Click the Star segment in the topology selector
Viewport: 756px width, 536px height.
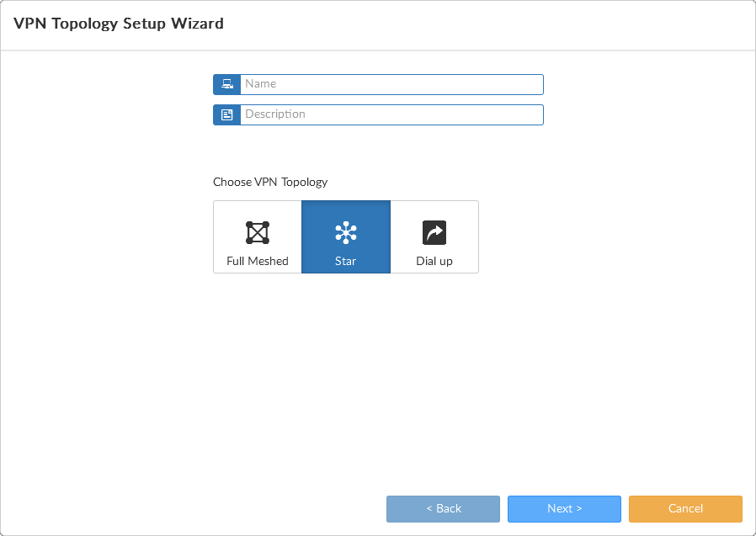coord(345,236)
